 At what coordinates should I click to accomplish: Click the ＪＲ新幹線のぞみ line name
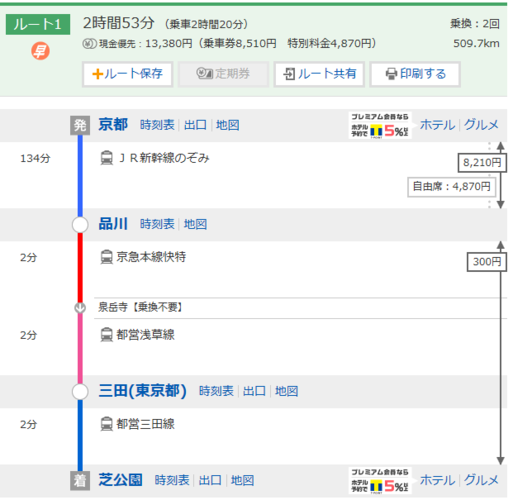click(164, 158)
